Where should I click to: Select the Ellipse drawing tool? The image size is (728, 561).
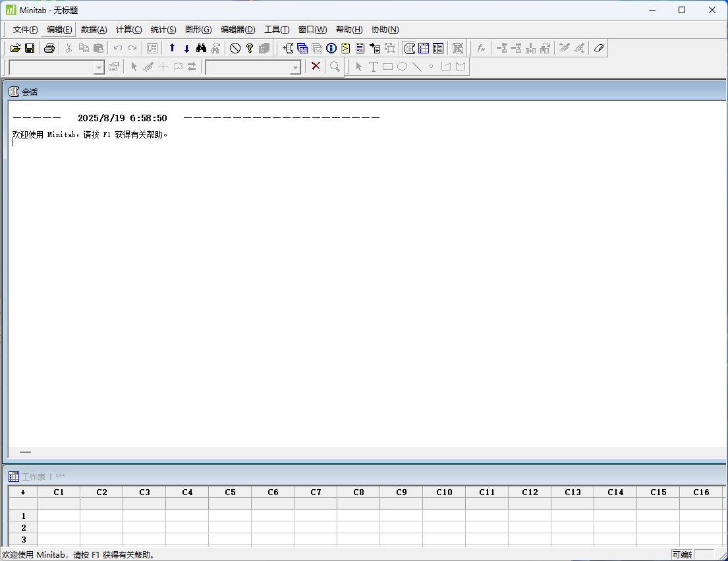(402, 67)
